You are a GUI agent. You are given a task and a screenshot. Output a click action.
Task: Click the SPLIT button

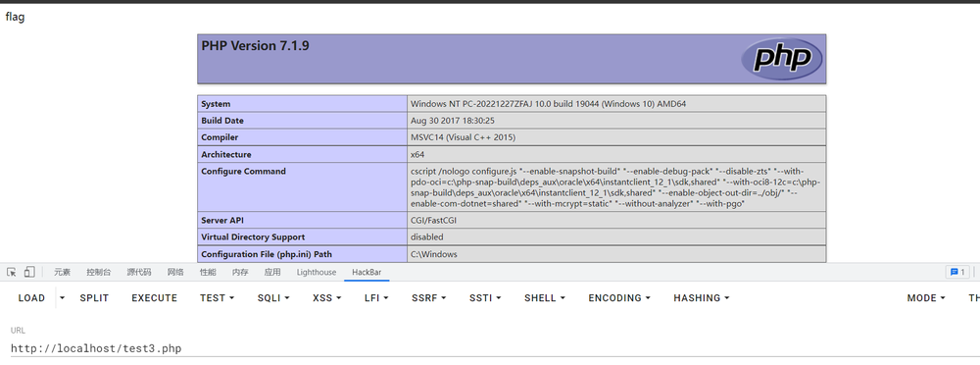click(94, 298)
